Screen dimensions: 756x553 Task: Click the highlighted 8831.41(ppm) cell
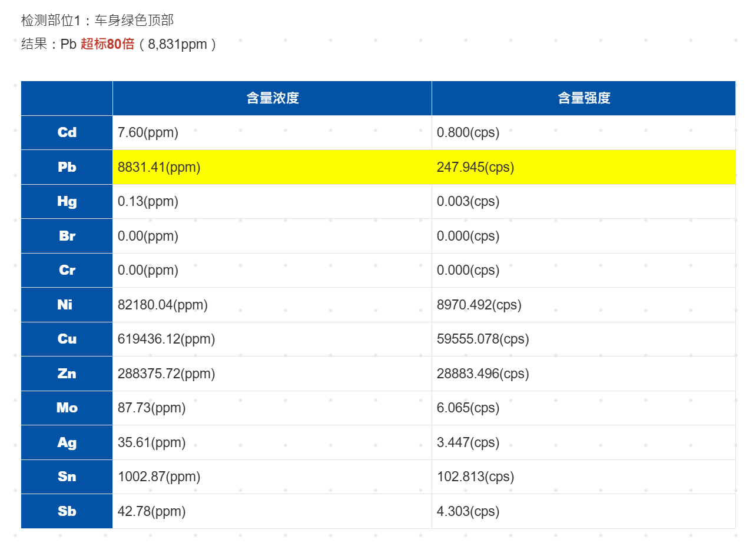tap(272, 167)
